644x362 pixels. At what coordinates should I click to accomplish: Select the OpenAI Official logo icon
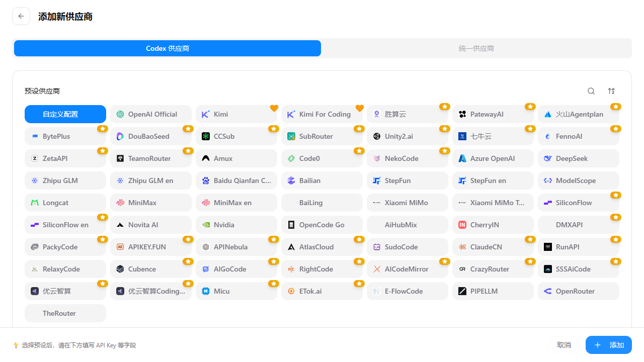pos(120,114)
